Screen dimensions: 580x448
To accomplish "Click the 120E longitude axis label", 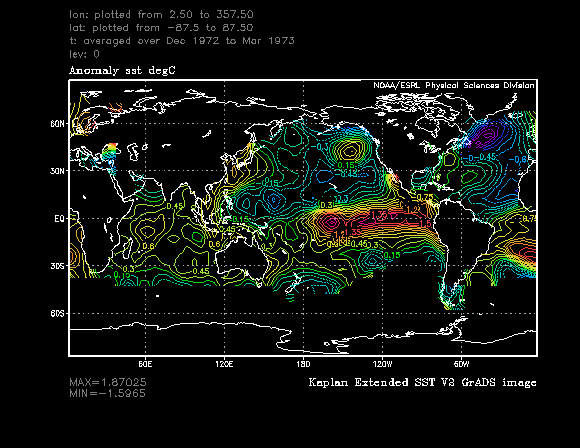I will coord(224,364).
